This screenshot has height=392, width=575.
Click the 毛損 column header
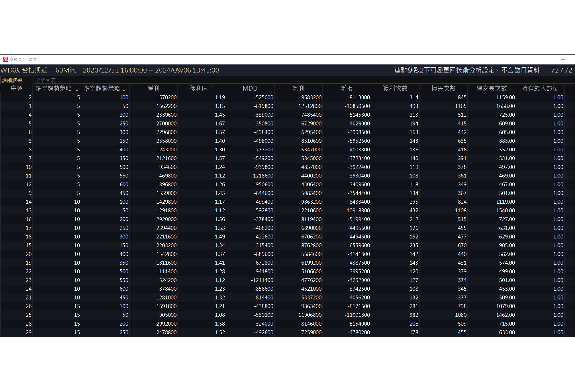tap(346, 88)
